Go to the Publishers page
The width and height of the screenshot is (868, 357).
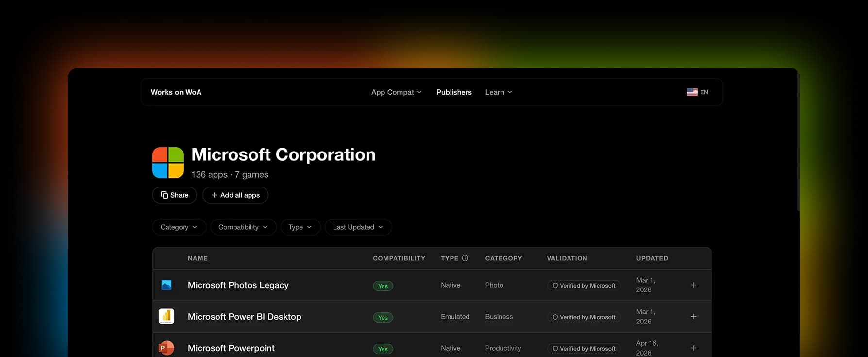[x=454, y=92]
